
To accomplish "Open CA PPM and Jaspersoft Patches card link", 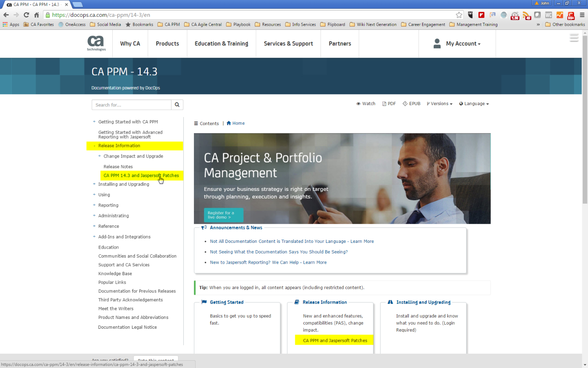I will pos(335,340).
